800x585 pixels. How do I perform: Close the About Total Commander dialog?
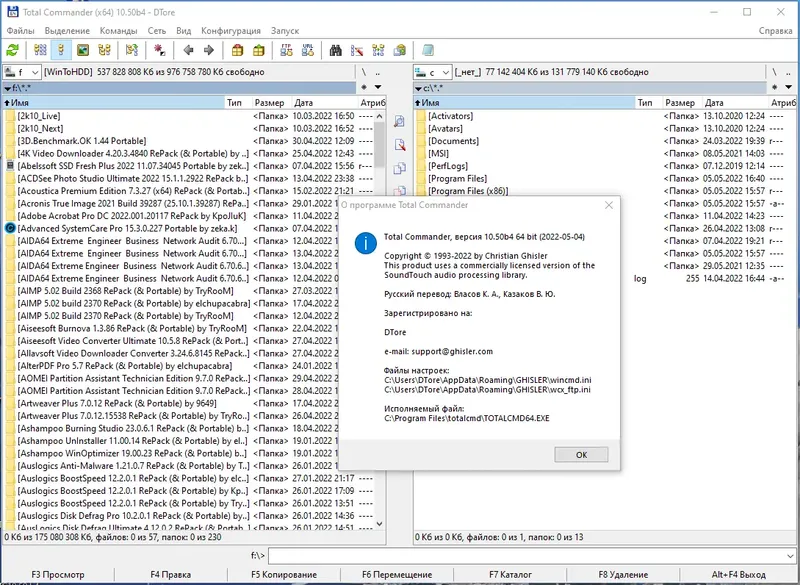(x=609, y=205)
